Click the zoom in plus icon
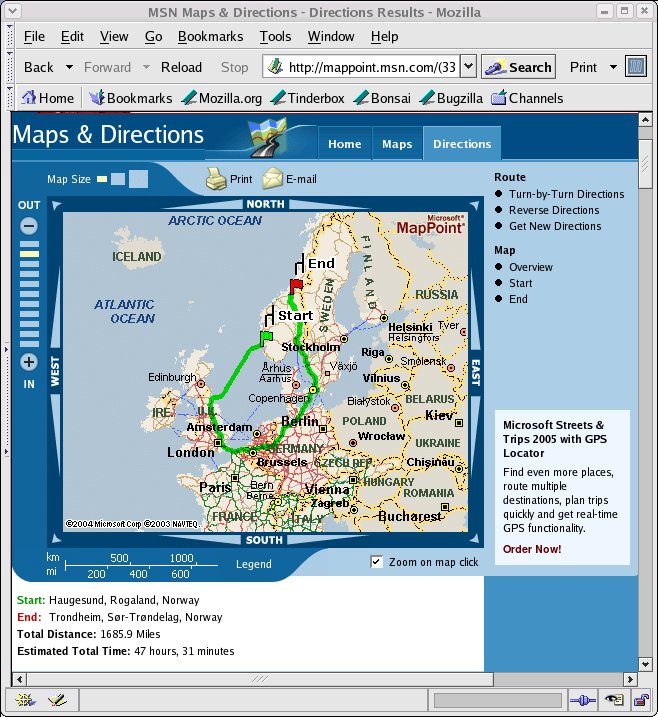Viewport: 658px width, 717px height. (x=29, y=362)
